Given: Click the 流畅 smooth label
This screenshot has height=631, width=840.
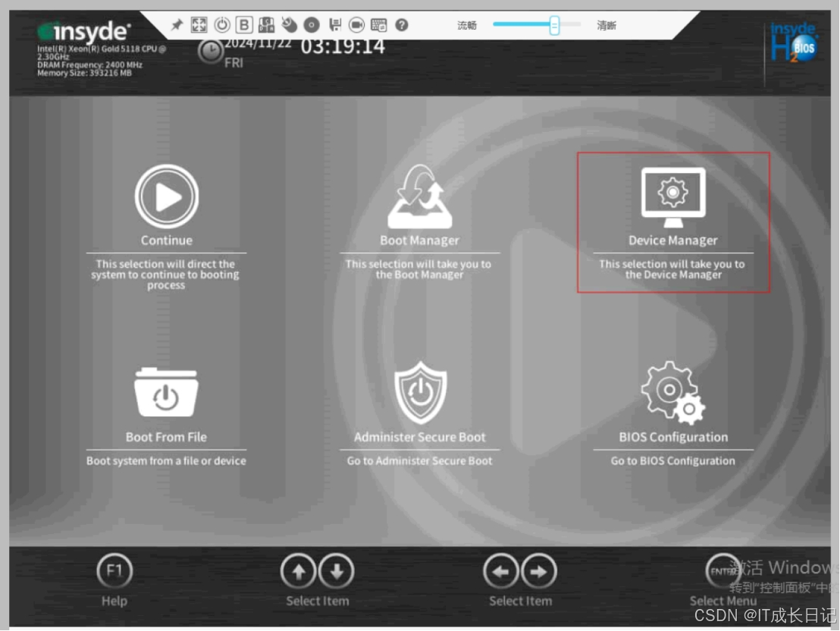Looking at the screenshot, I should pyautogui.click(x=467, y=25).
